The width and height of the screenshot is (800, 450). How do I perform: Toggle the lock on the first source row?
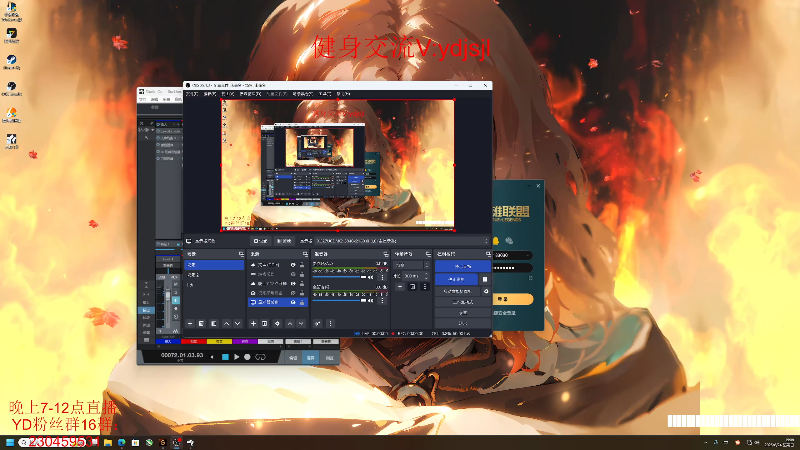click(x=302, y=265)
